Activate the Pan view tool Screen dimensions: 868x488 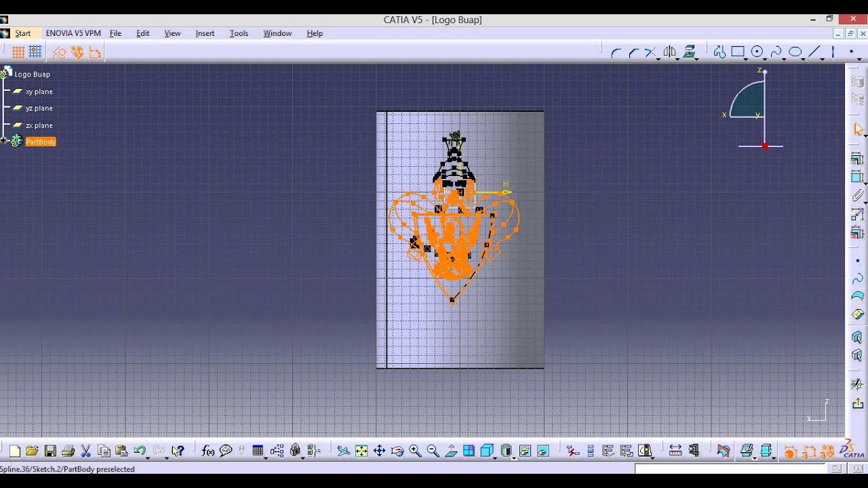(379, 451)
